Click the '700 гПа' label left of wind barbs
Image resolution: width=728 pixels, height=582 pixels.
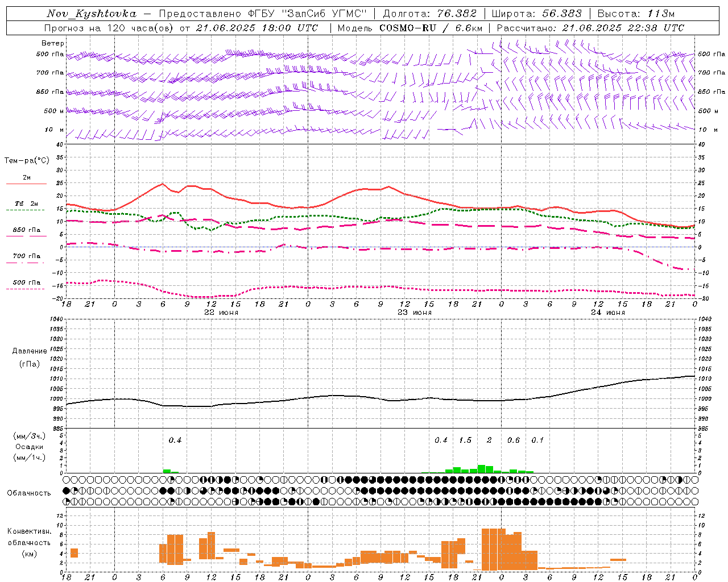pos(50,73)
